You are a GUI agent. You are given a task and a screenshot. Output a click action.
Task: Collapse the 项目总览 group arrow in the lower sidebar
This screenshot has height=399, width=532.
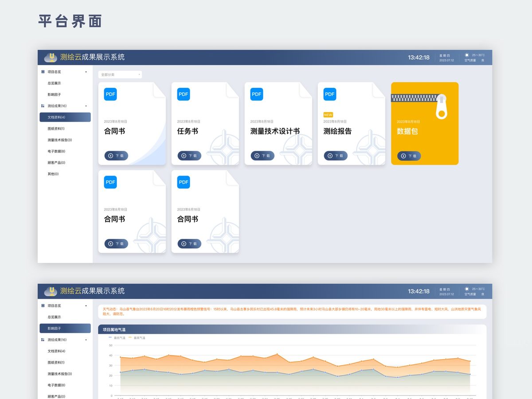(86, 306)
